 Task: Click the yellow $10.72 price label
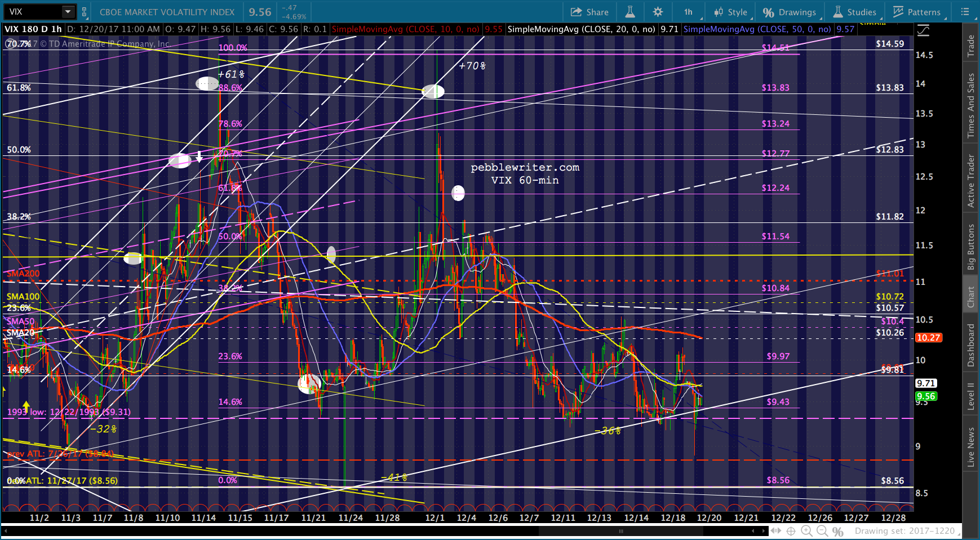coord(890,297)
